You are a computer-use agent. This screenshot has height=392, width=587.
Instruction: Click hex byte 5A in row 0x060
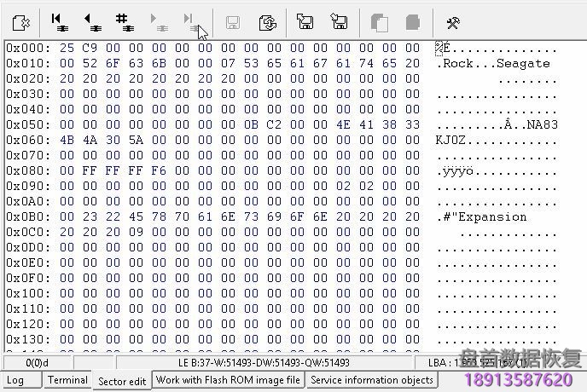point(136,140)
